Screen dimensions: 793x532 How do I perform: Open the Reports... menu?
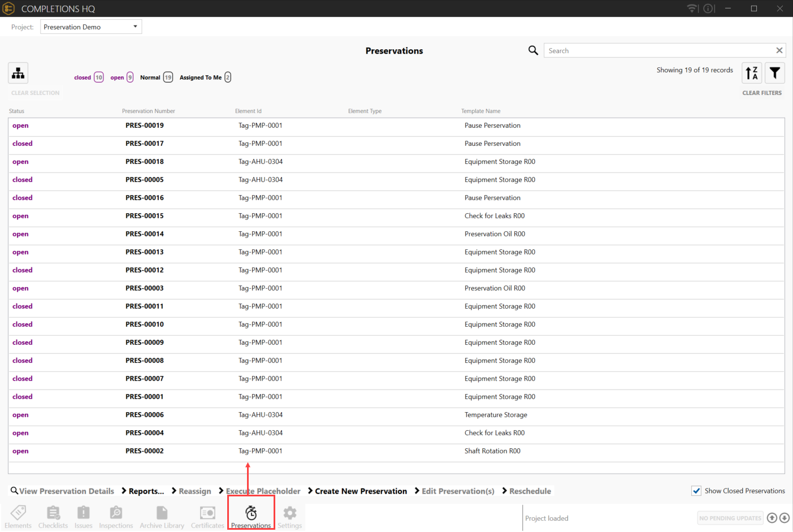(146, 491)
